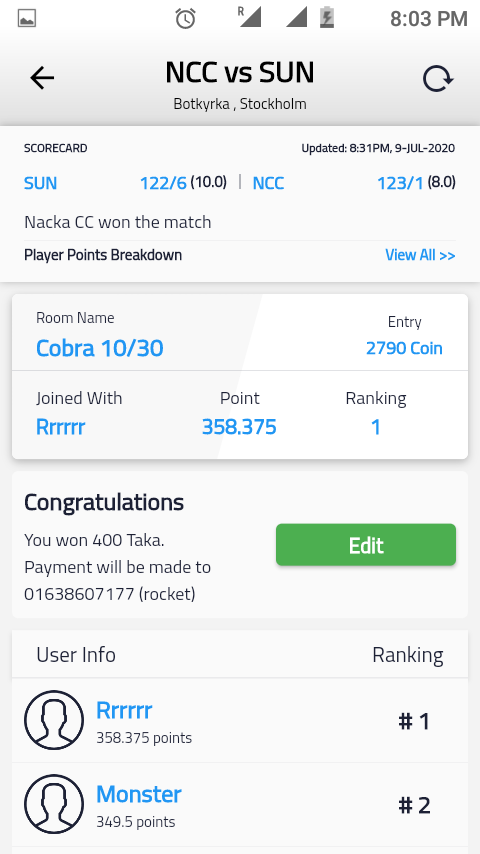Go back using the left arrow icon
Screen dimensions: 480x854
pyautogui.click(x=42, y=78)
